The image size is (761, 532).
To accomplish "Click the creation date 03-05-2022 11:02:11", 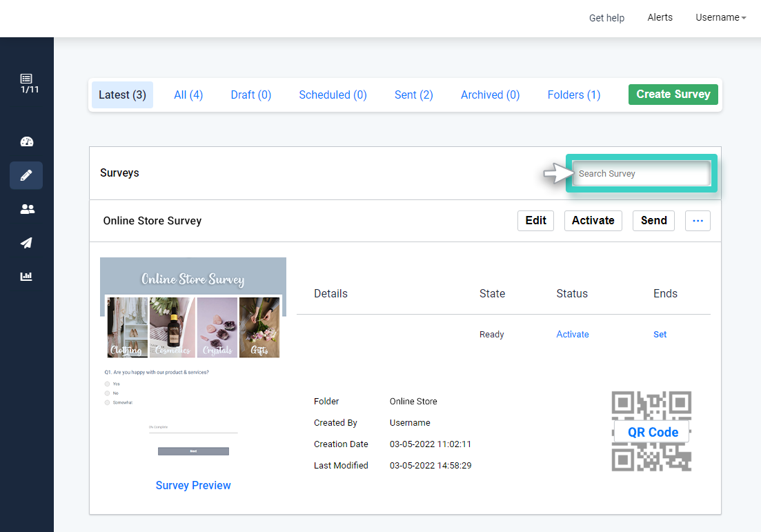I will (430, 444).
